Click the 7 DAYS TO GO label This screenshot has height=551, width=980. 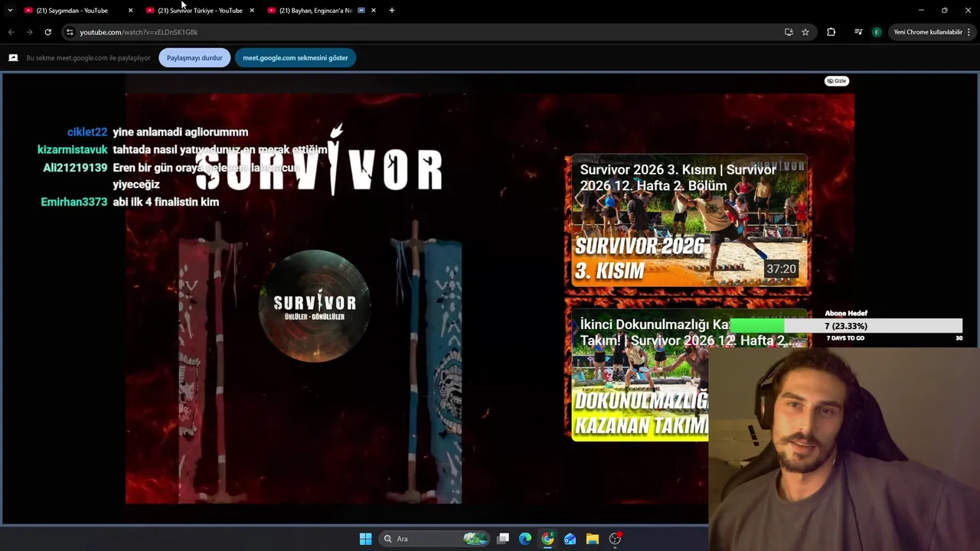(845, 338)
